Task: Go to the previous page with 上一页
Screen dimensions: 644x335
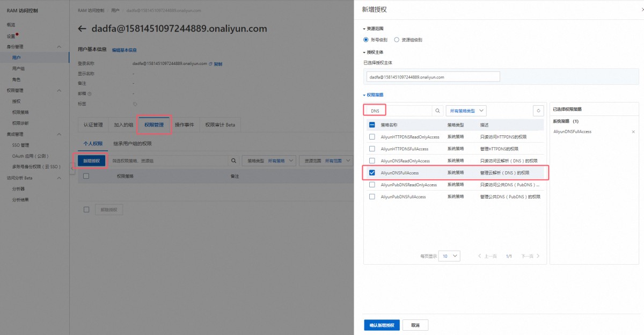Action: [x=487, y=256]
